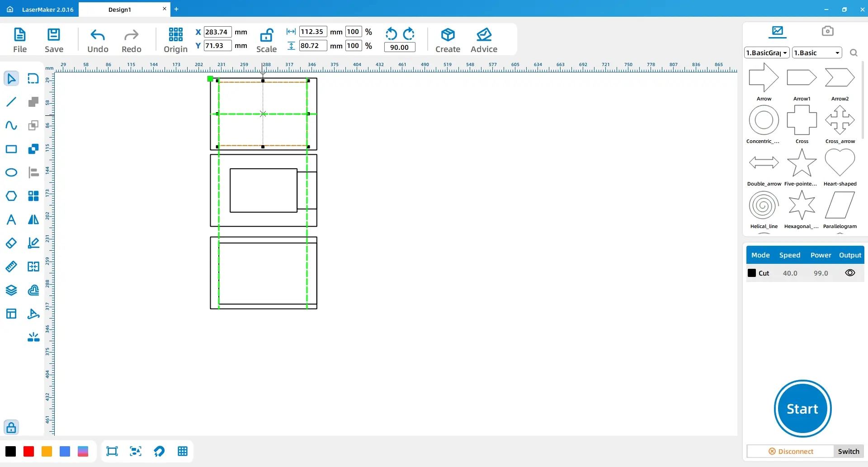
Task: Pick the black layer color
Action: 10,451
